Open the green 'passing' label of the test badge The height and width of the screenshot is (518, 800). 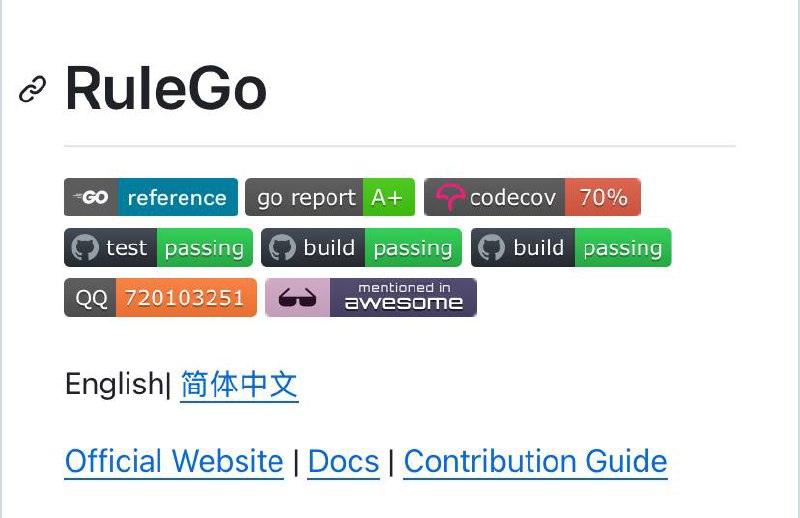coord(205,248)
